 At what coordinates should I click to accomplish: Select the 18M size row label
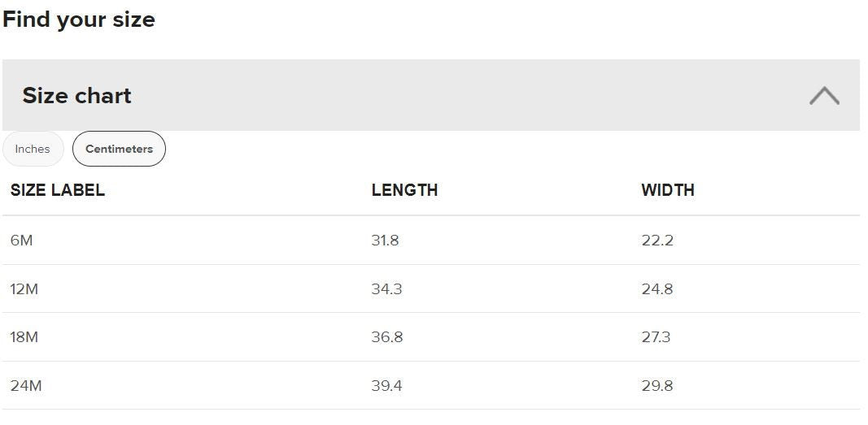(x=24, y=337)
